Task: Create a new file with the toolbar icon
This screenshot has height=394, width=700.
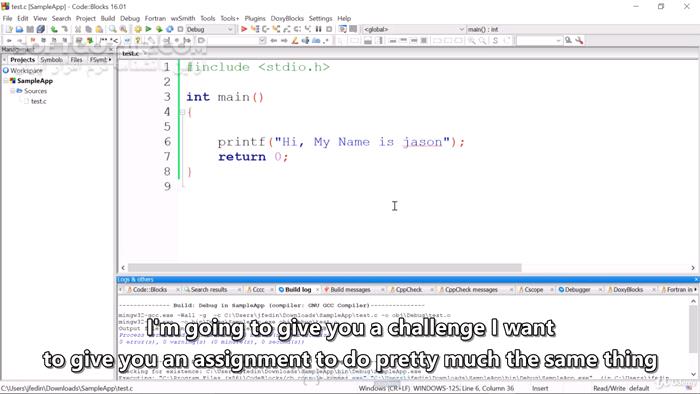Action: [x=9, y=29]
